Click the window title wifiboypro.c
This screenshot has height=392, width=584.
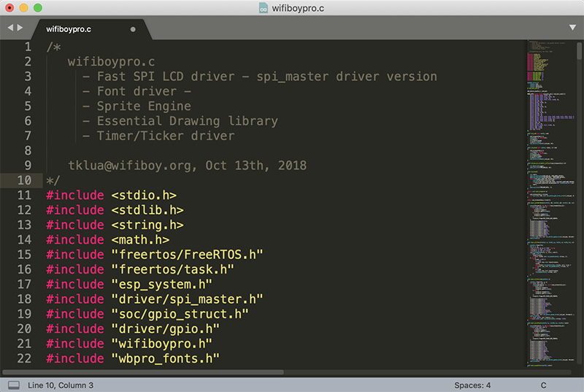[x=299, y=8]
